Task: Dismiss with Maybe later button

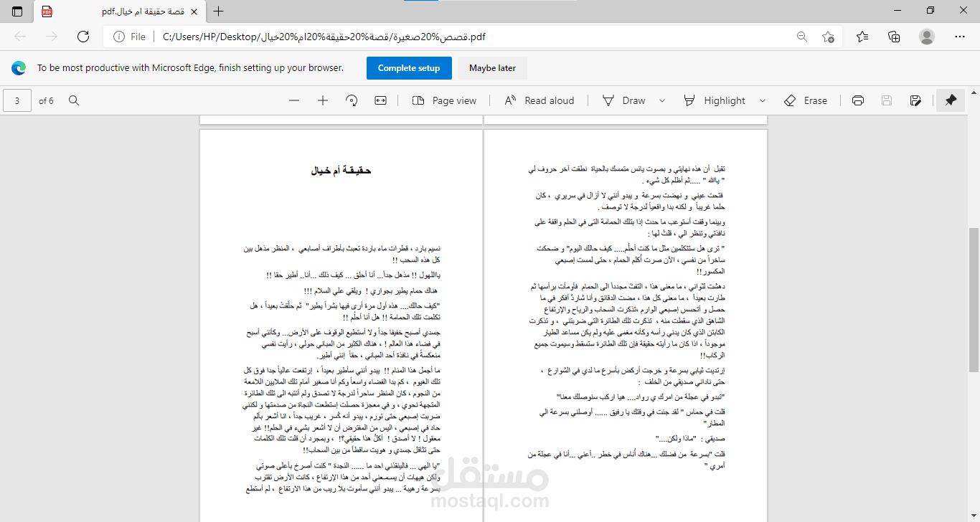Action: 492,68
